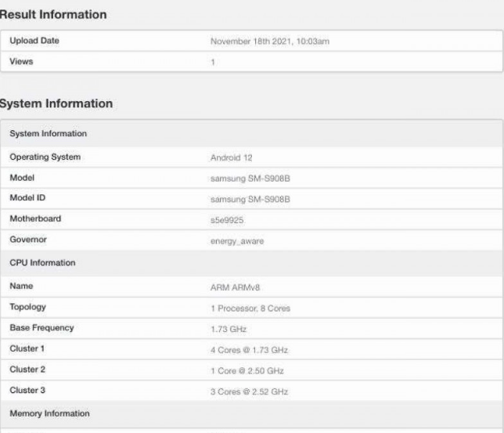The image size is (504, 433).
Task: Click the 'Android 12' value
Action: [231, 157]
